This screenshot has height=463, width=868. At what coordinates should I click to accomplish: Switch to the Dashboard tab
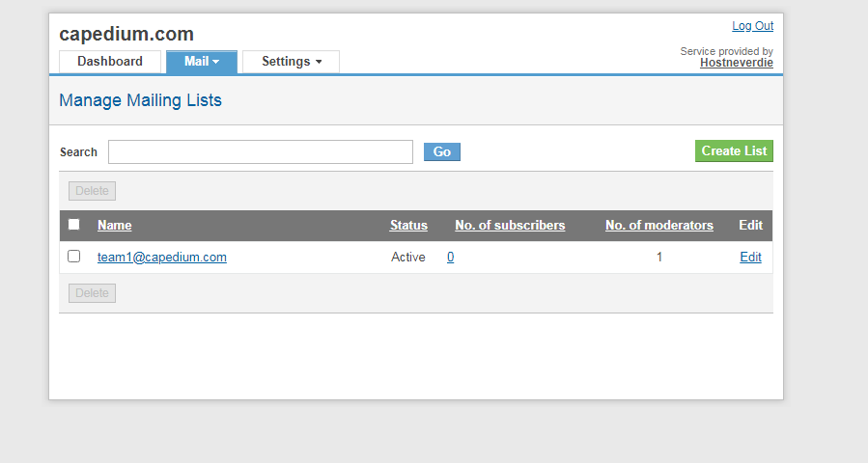110,62
